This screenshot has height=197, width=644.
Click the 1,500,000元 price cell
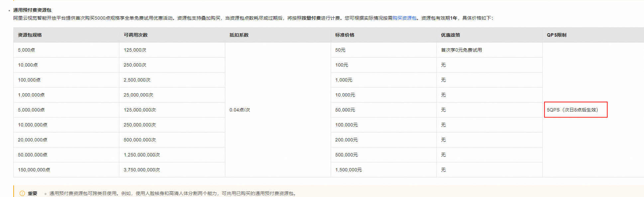[x=383, y=170]
